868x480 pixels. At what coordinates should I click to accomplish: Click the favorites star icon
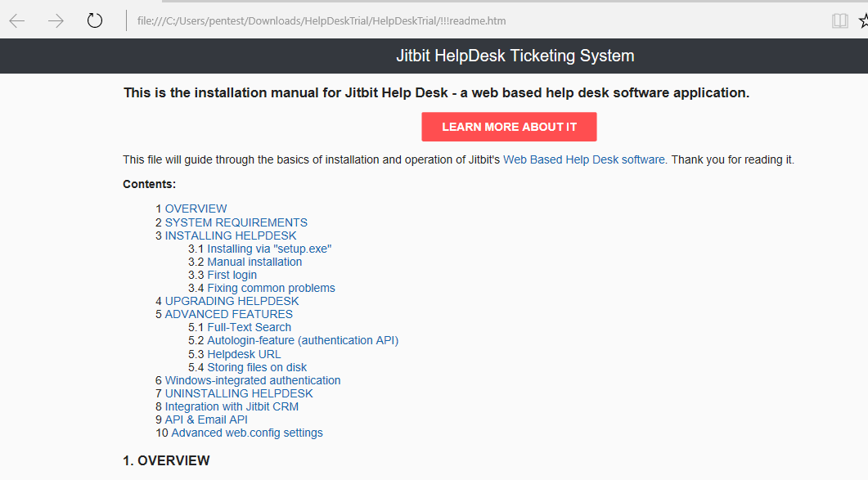coord(863,20)
